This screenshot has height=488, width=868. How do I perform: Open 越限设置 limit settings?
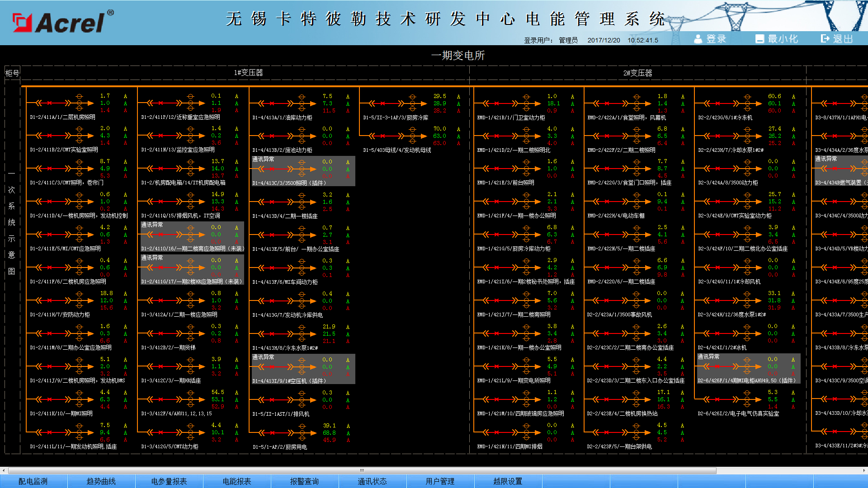[x=508, y=481]
